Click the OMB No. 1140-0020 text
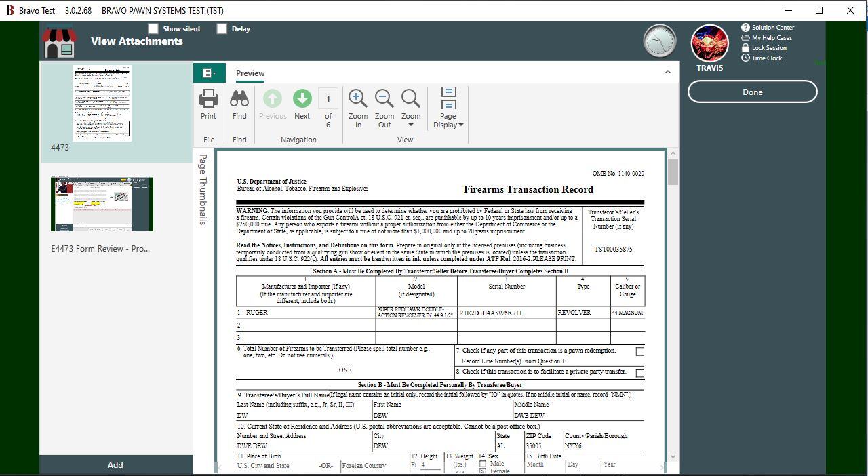This screenshot has height=476, width=868. [x=618, y=174]
